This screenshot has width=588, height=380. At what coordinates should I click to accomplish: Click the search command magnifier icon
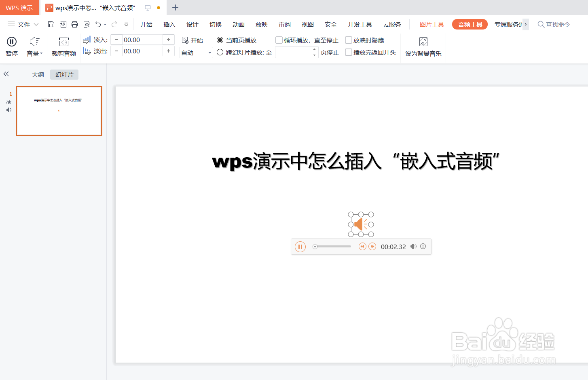pos(541,24)
